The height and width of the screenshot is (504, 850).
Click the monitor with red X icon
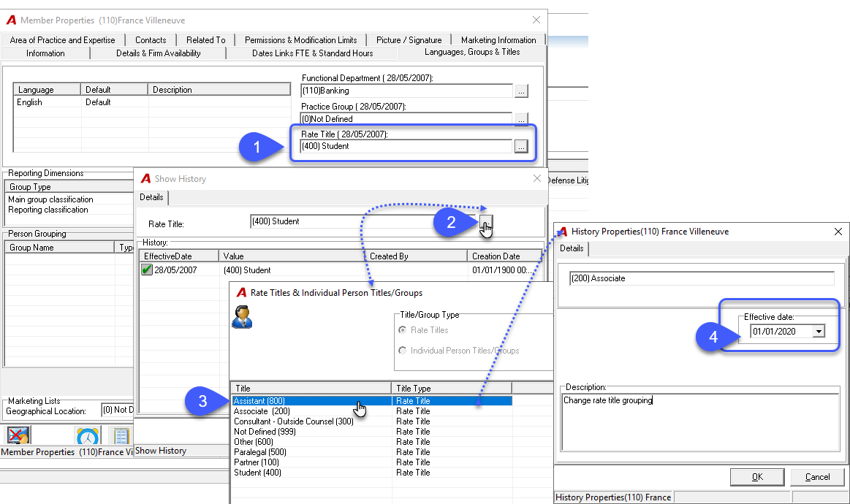coord(18,435)
